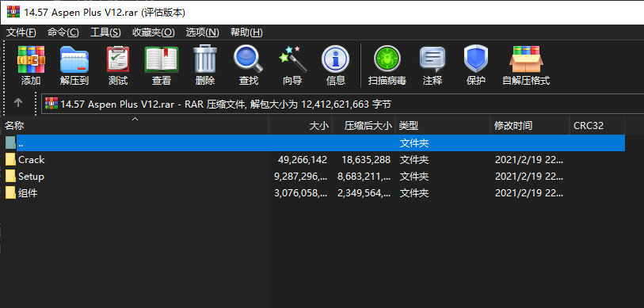Open the 命令(C) menu

click(x=63, y=32)
